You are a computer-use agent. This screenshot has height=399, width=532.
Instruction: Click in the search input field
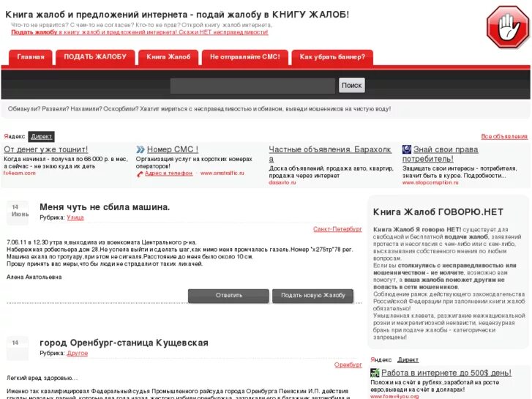[252, 86]
